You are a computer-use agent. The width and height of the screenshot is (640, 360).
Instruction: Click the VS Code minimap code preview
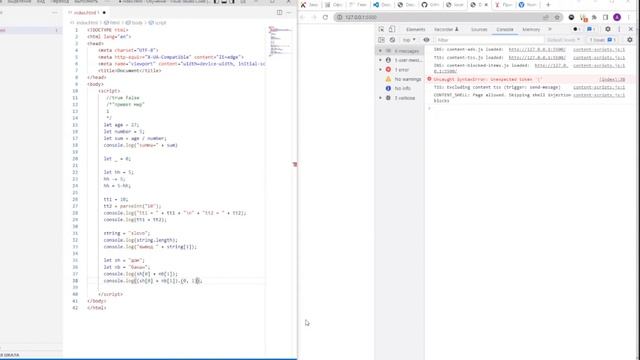click(280, 41)
